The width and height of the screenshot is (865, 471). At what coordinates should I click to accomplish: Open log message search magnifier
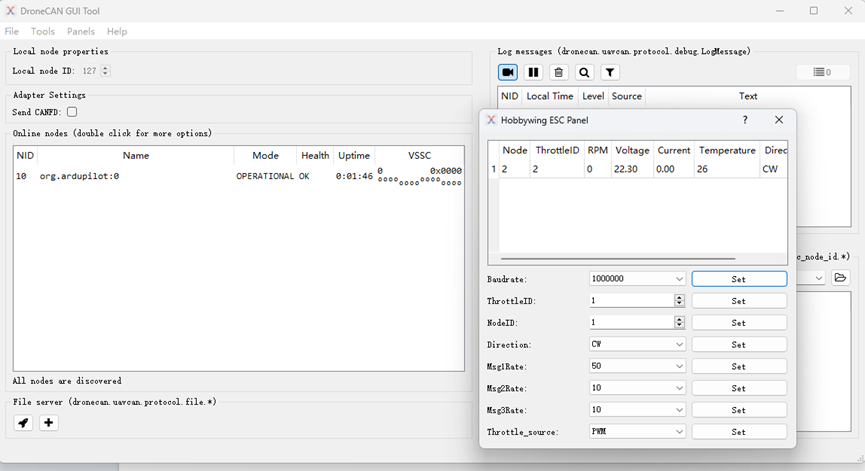[585, 72]
